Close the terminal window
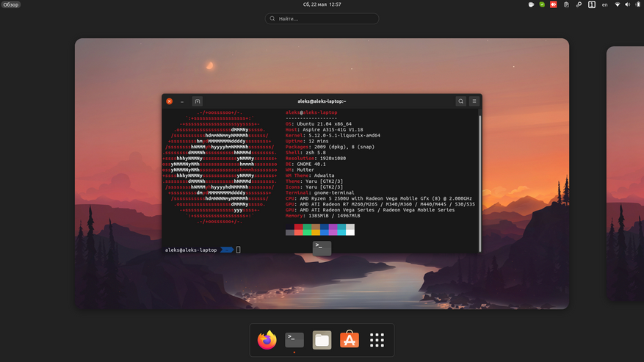 (169, 101)
